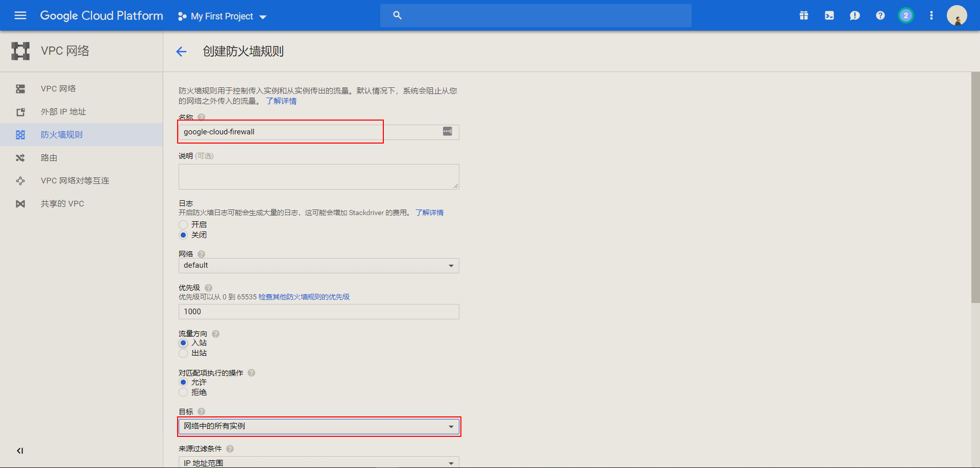Click 了解详情 link under 日志
This screenshot has width=980, height=468.
(x=429, y=213)
